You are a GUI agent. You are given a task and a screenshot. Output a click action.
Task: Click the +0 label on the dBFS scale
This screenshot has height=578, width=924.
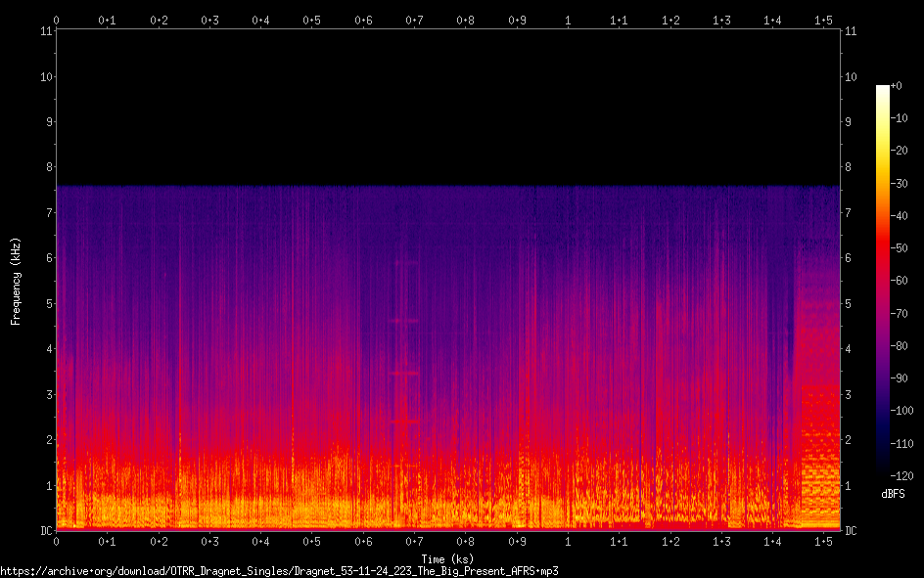tap(898, 86)
